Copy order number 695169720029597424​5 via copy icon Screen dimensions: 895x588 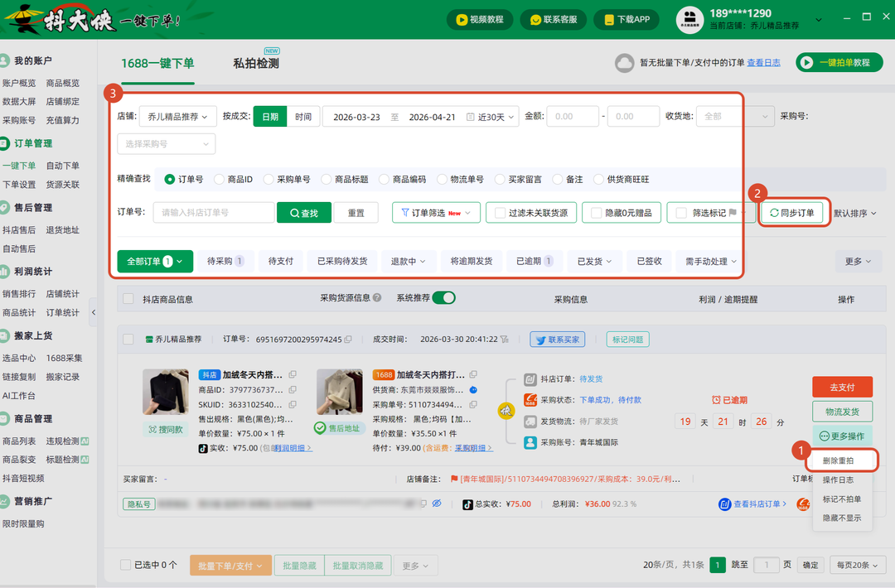click(x=348, y=339)
